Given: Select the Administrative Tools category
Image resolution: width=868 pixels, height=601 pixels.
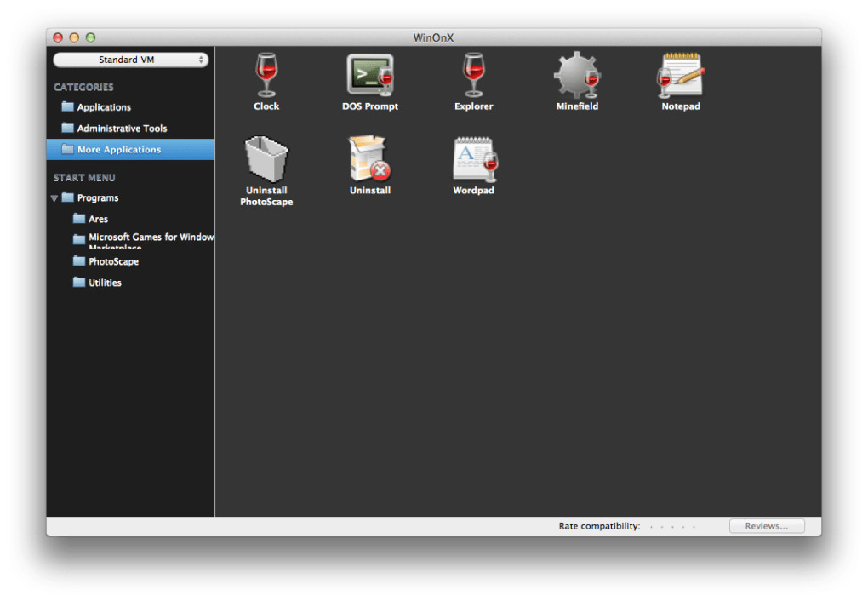Looking at the screenshot, I should (x=131, y=128).
